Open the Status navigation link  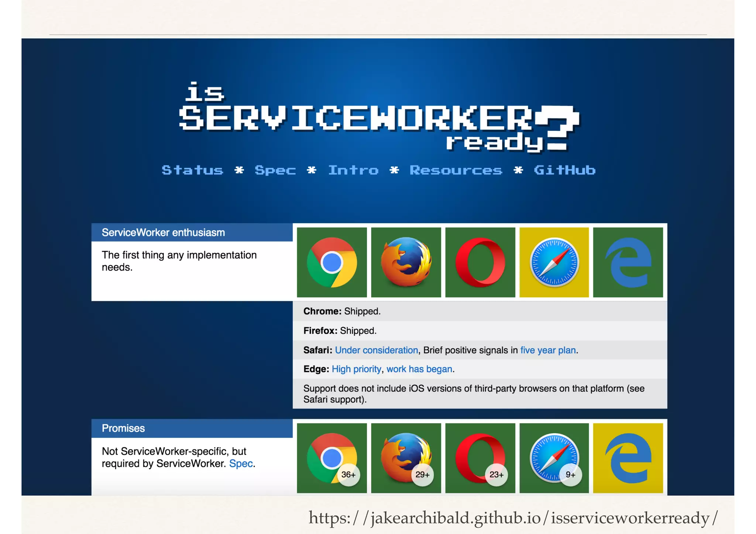192,170
